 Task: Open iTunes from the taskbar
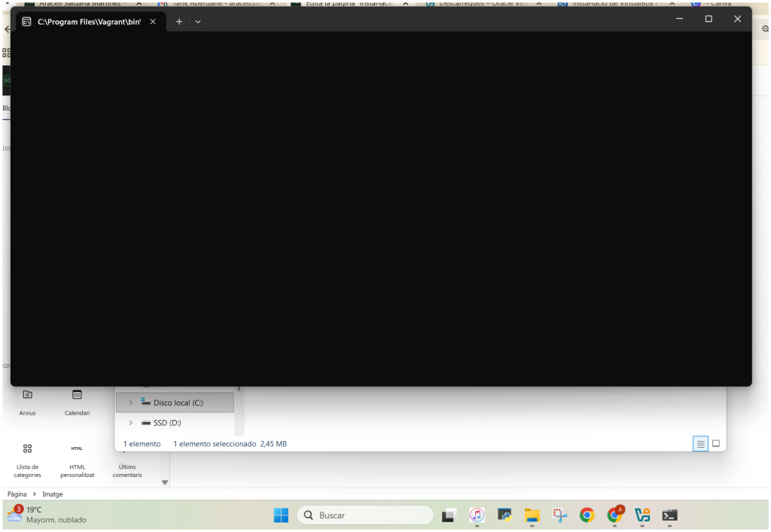tap(476, 515)
